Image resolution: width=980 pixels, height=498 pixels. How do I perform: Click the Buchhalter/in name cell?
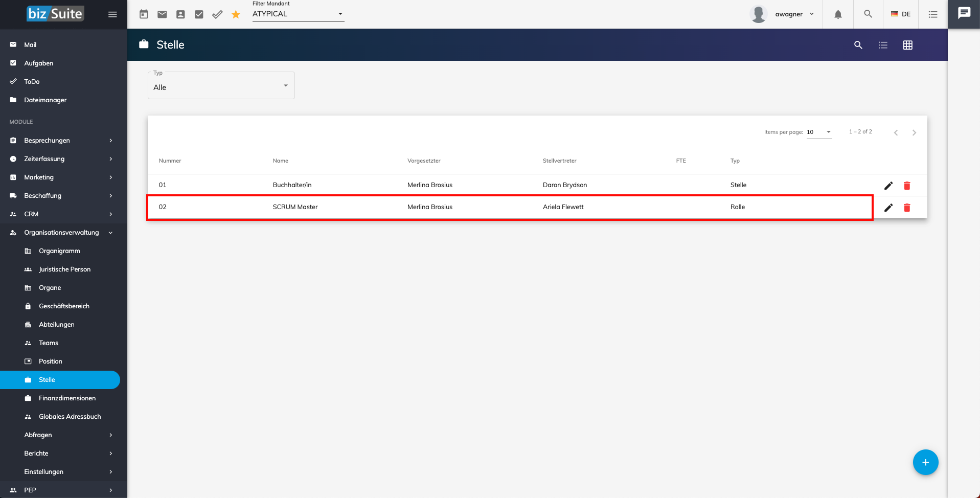pos(292,185)
